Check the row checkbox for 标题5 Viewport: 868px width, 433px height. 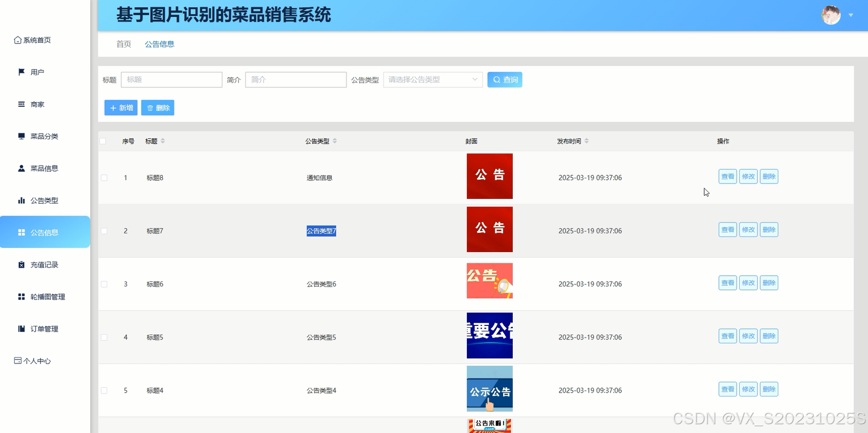point(104,337)
